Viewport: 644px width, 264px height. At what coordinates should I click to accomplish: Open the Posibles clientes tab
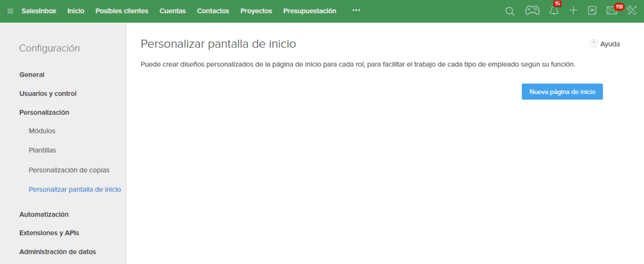122,11
